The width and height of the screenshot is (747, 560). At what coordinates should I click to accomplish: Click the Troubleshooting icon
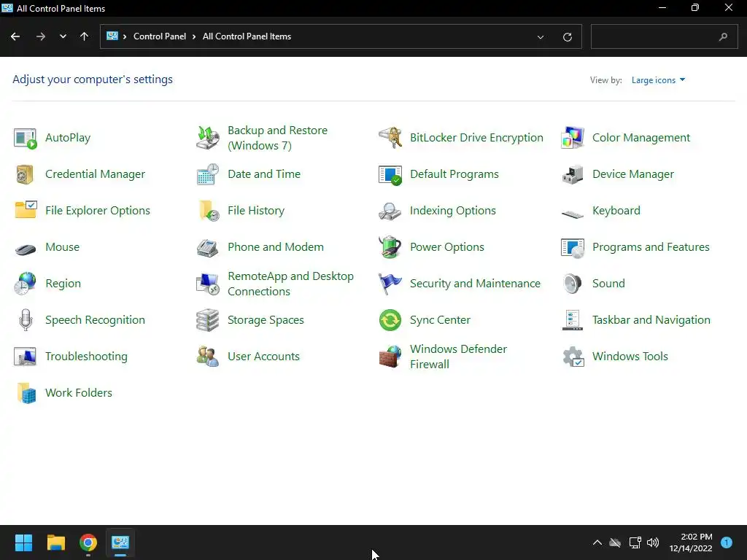point(26,357)
